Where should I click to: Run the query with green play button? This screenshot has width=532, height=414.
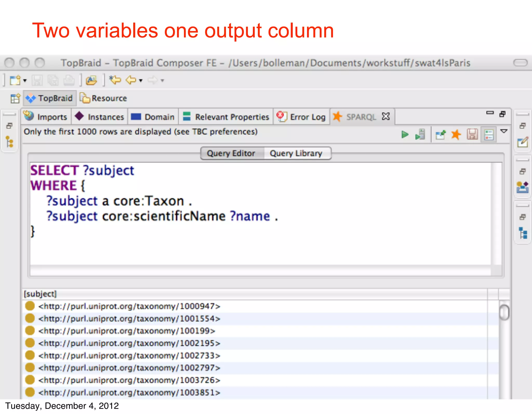pos(405,135)
